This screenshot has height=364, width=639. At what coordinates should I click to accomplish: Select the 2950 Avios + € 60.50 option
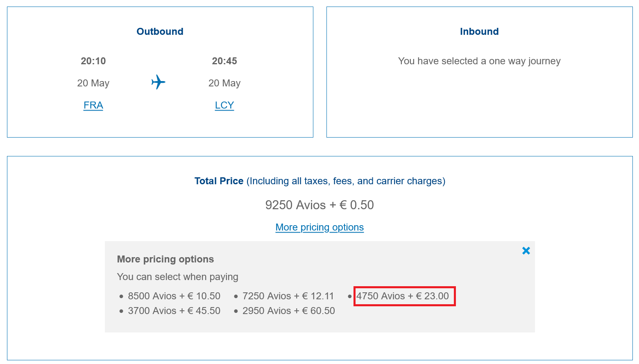(x=289, y=311)
